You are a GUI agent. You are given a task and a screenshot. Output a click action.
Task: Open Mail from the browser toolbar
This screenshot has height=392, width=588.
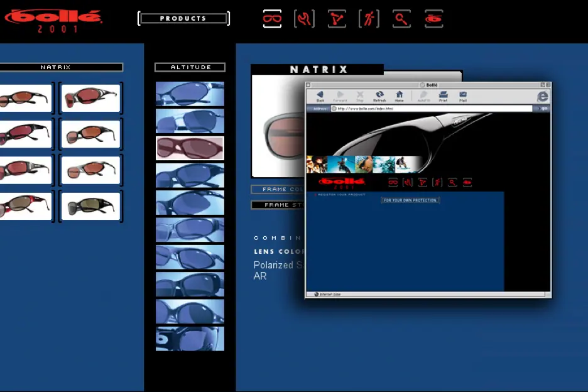(x=463, y=96)
